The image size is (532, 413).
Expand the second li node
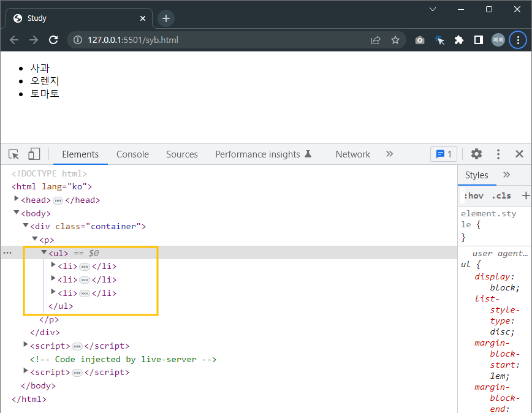tap(53, 278)
